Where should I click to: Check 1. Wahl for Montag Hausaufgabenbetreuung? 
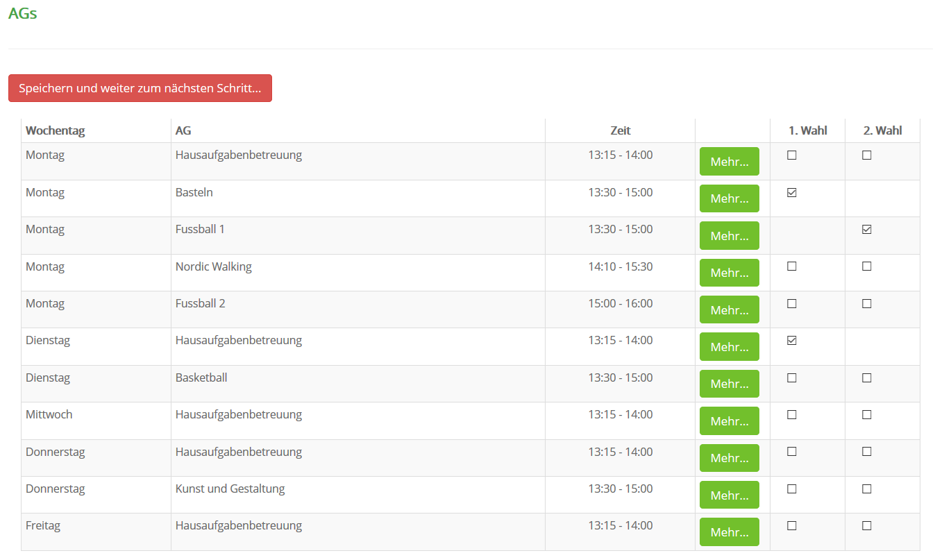click(x=791, y=155)
